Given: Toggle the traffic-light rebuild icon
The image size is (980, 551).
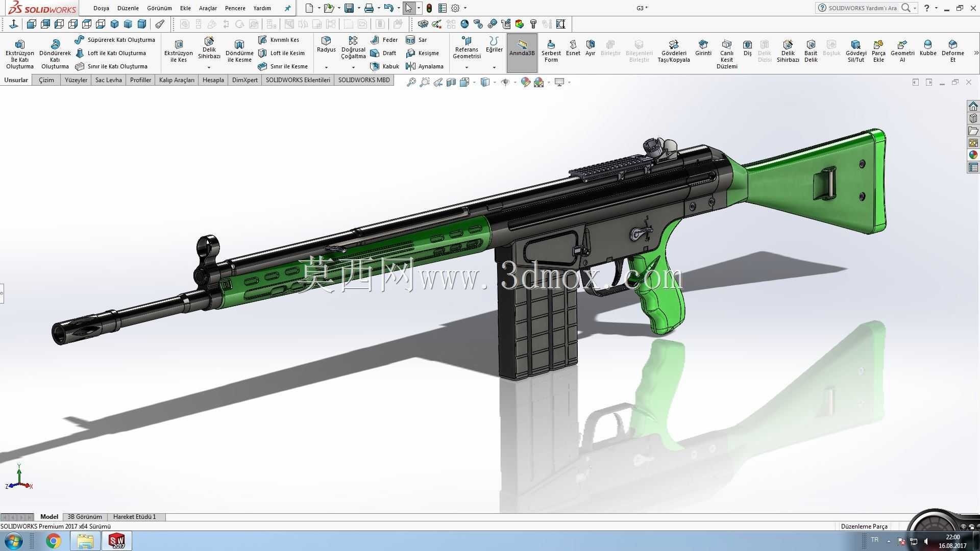Looking at the screenshot, I should (x=429, y=8).
